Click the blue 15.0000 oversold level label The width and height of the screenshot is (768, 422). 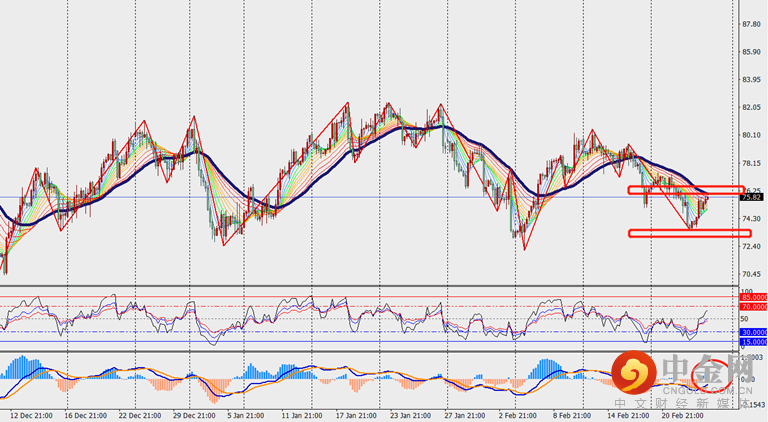(x=753, y=342)
